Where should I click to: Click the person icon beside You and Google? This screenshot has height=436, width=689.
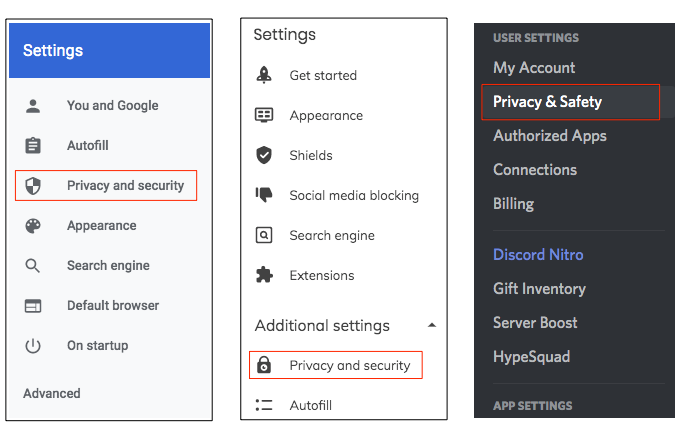[x=33, y=106]
